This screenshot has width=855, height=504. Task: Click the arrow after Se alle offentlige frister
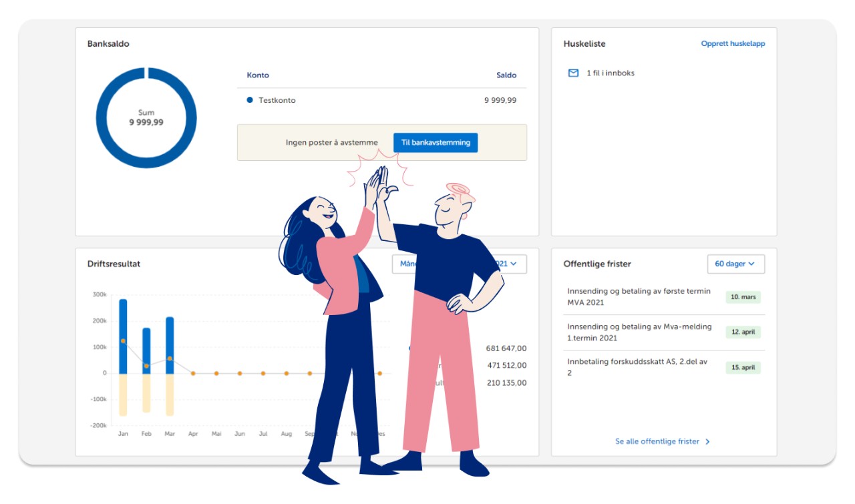tap(707, 442)
